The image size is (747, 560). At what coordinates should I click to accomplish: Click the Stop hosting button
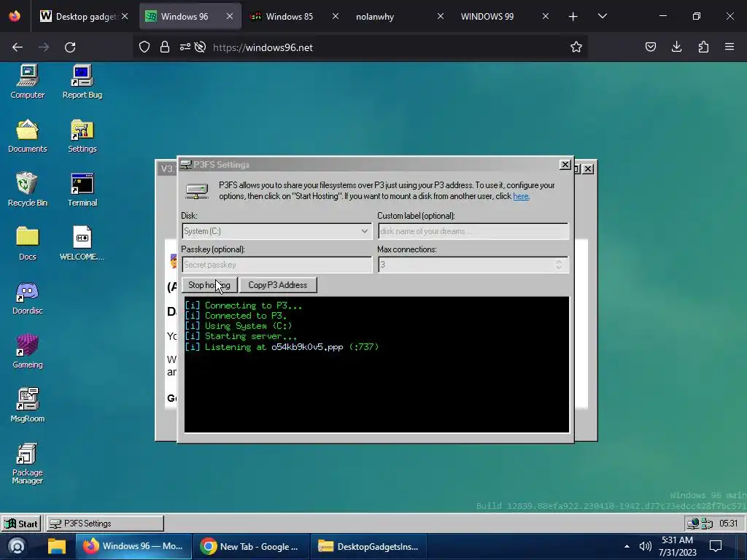[209, 285]
